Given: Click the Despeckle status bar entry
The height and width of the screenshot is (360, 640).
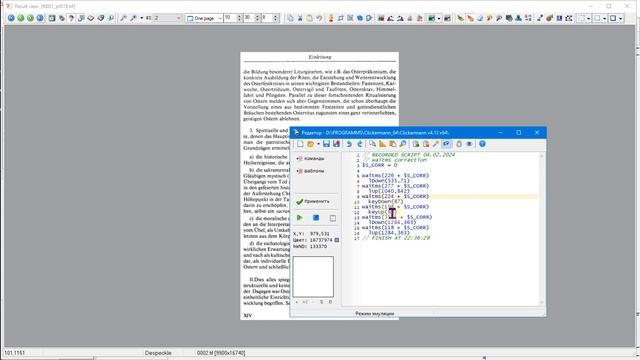Looking at the screenshot, I should pos(158,353).
